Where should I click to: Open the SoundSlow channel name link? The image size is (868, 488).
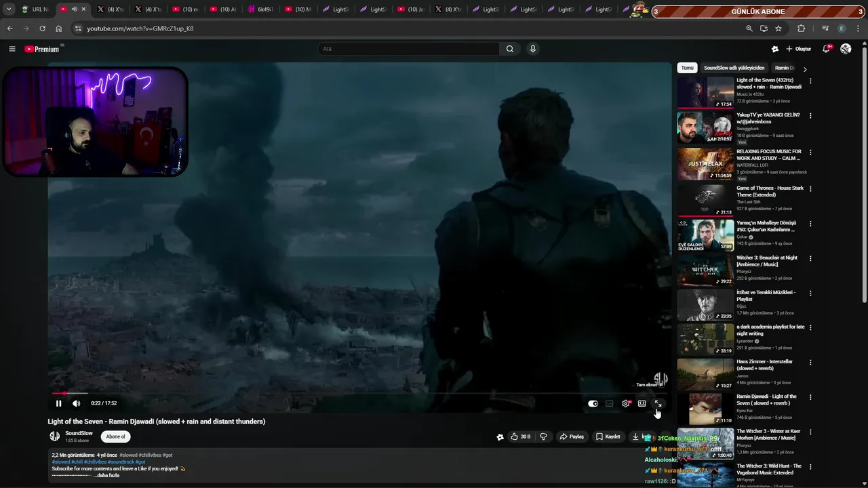coord(79,433)
